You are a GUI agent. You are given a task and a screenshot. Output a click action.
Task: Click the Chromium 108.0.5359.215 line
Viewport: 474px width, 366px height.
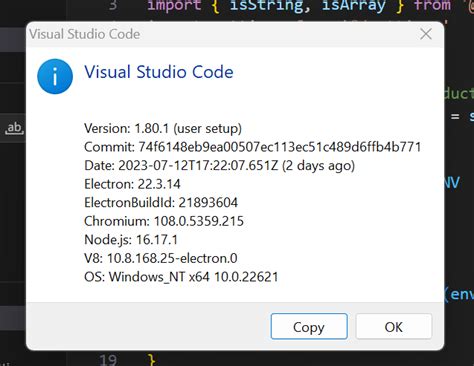pos(164,221)
